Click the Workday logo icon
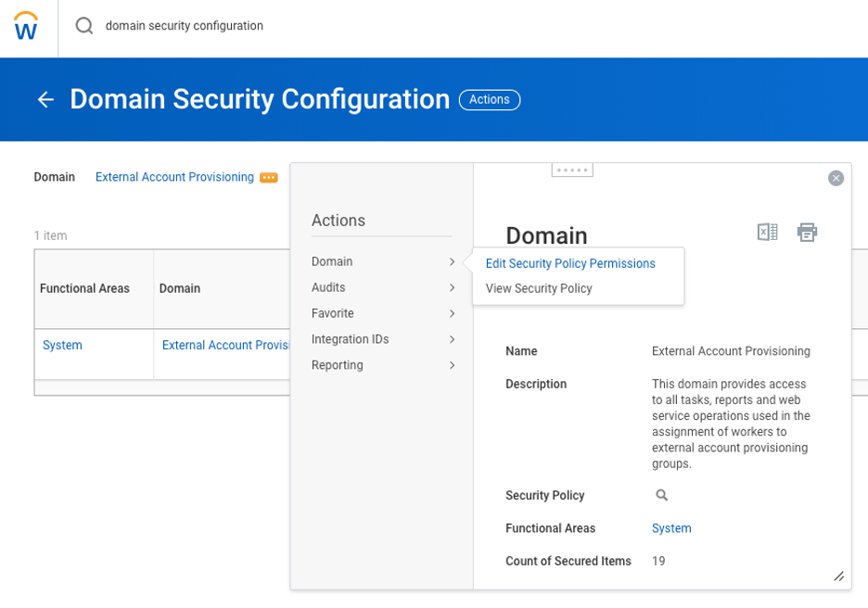868x608 pixels. tap(27, 27)
